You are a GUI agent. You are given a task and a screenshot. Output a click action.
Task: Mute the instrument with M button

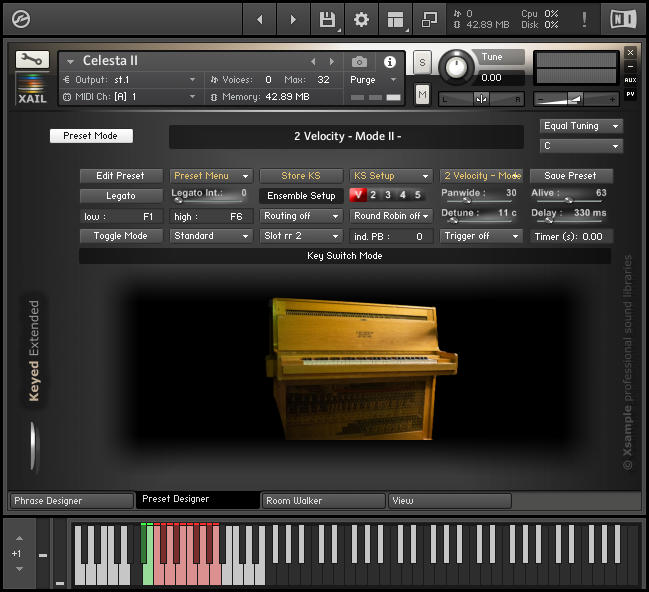pos(422,95)
